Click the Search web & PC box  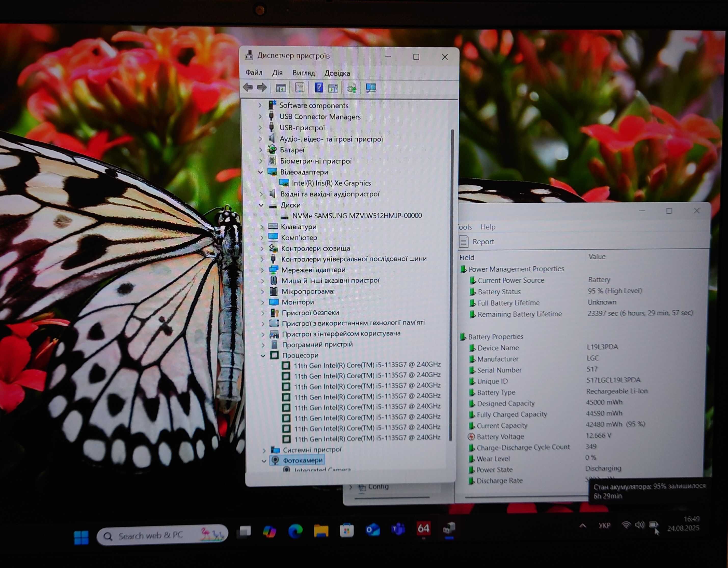coord(162,535)
